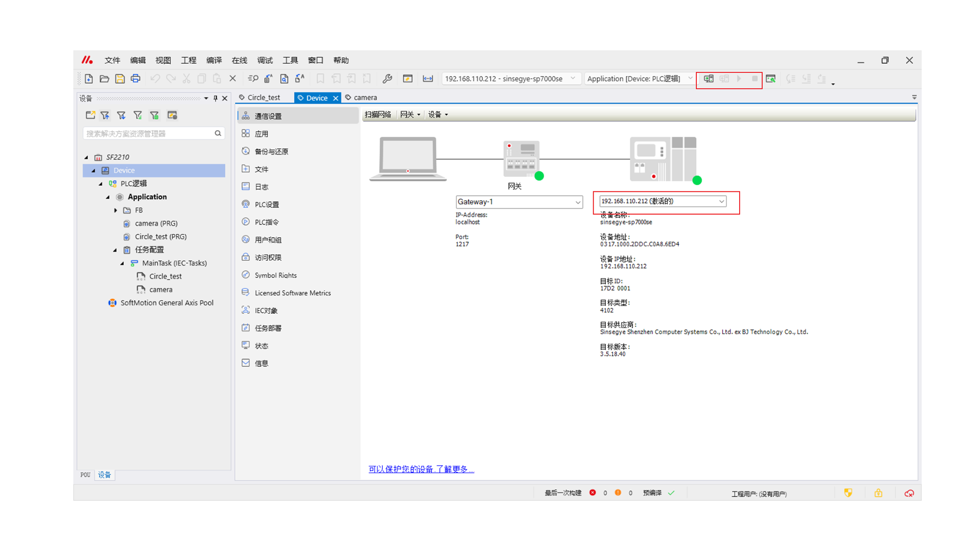Switch to the camera tab
980x551 pixels.
coord(364,97)
